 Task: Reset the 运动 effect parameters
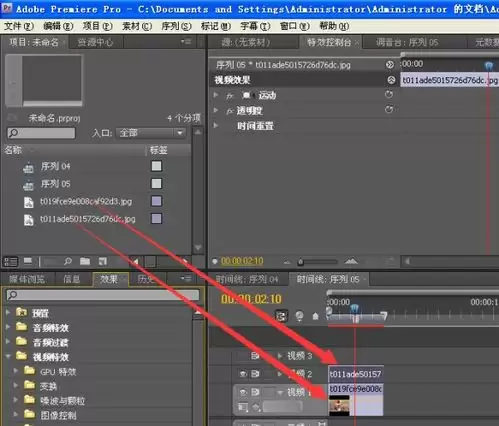tap(389, 95)
